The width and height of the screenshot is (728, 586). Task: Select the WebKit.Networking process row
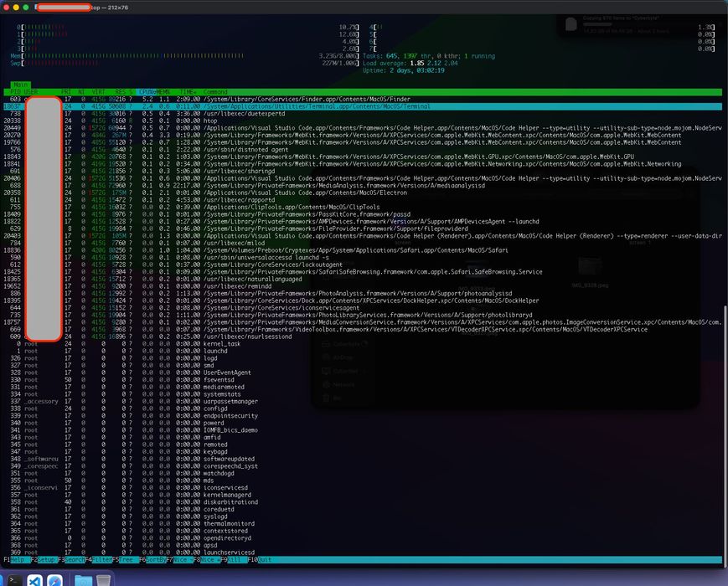tap(363, 164)
